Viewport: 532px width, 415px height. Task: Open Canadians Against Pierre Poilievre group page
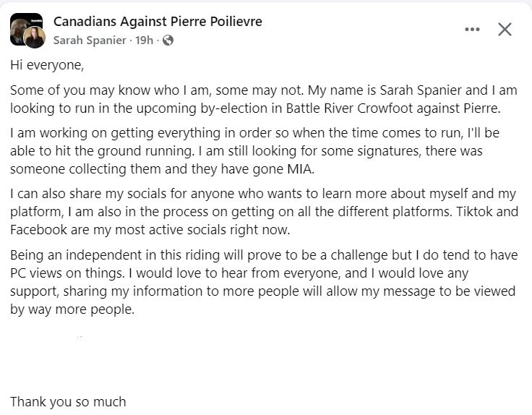pyautogui.click(x=158, y=22)
